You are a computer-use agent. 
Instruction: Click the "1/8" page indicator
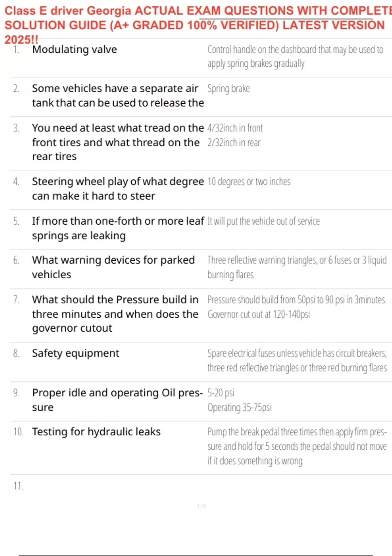[202, 506]
